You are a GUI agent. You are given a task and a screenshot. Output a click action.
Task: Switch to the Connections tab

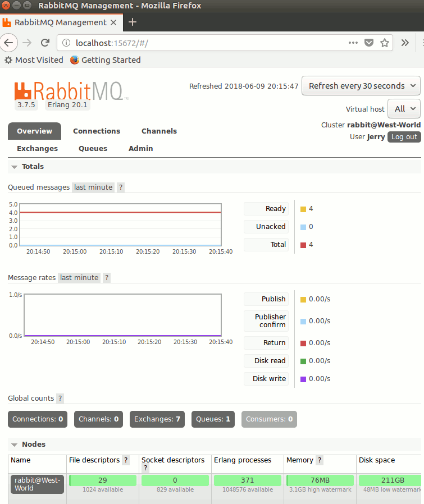pyautogui.click(x=97, y=131)
